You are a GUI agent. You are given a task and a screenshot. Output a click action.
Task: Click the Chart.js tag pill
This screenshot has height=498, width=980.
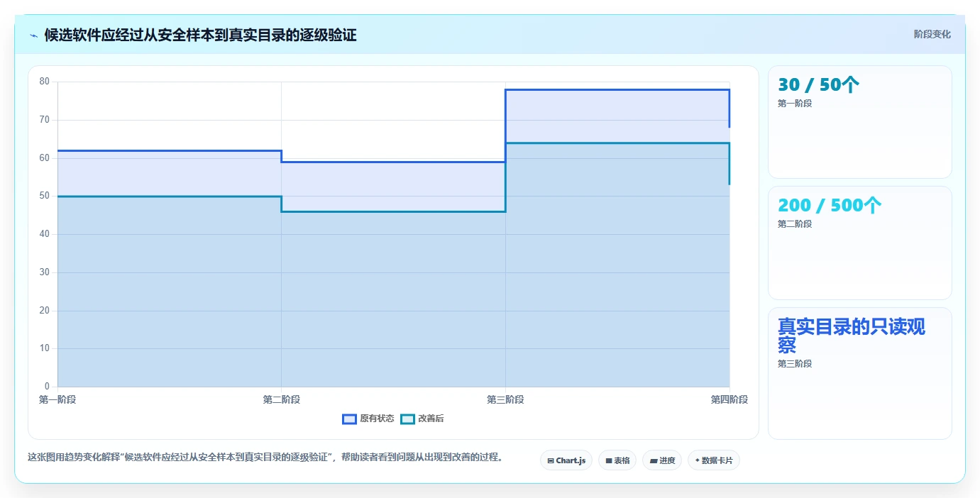tap(566, 460)
